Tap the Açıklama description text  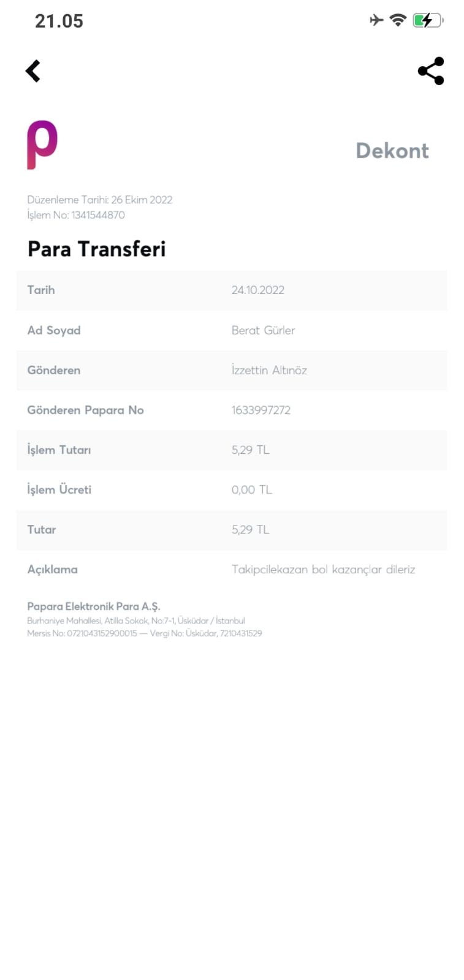pos(323,569)
